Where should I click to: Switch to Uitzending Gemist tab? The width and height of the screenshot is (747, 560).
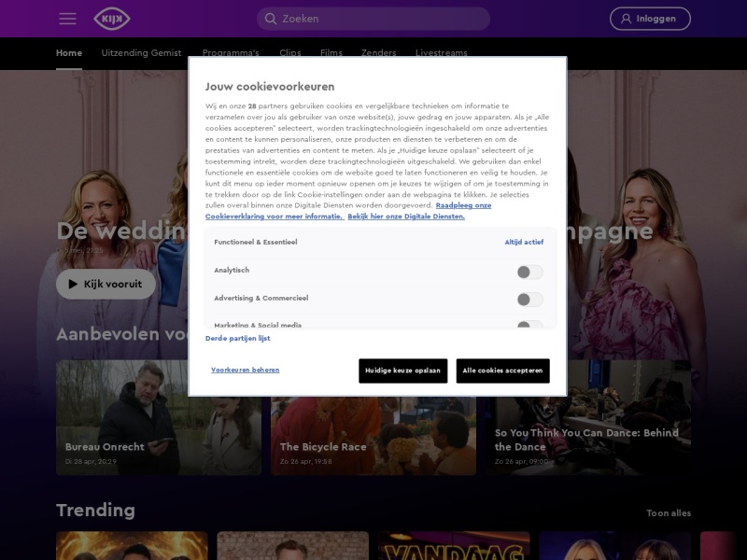[x=142, y=53]
